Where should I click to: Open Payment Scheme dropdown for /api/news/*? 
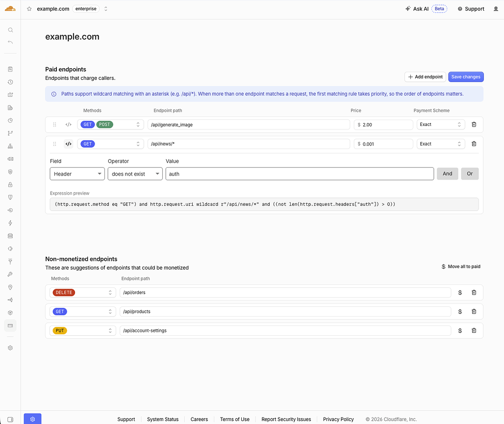pyautogui.click(x=440, y=144)
